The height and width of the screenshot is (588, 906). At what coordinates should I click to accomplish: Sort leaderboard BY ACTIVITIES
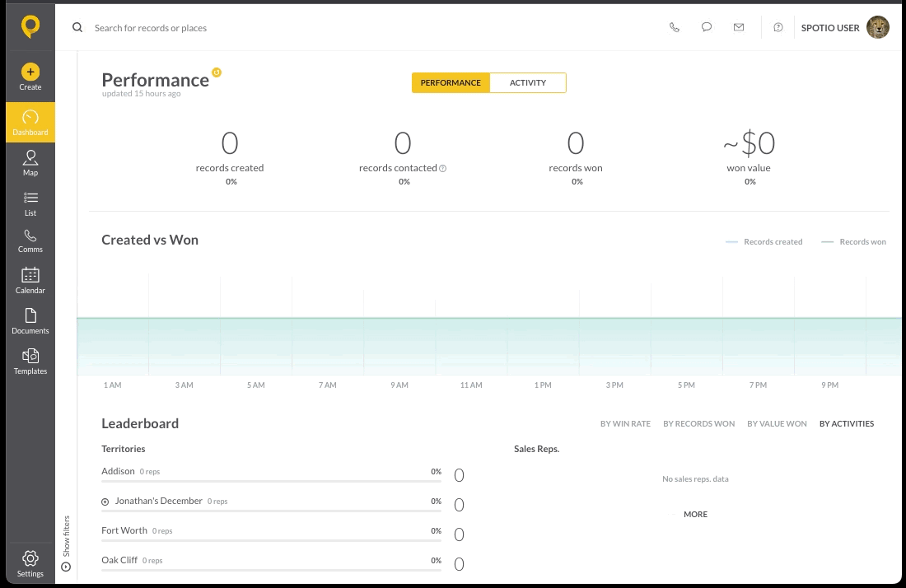click(847, 423)
